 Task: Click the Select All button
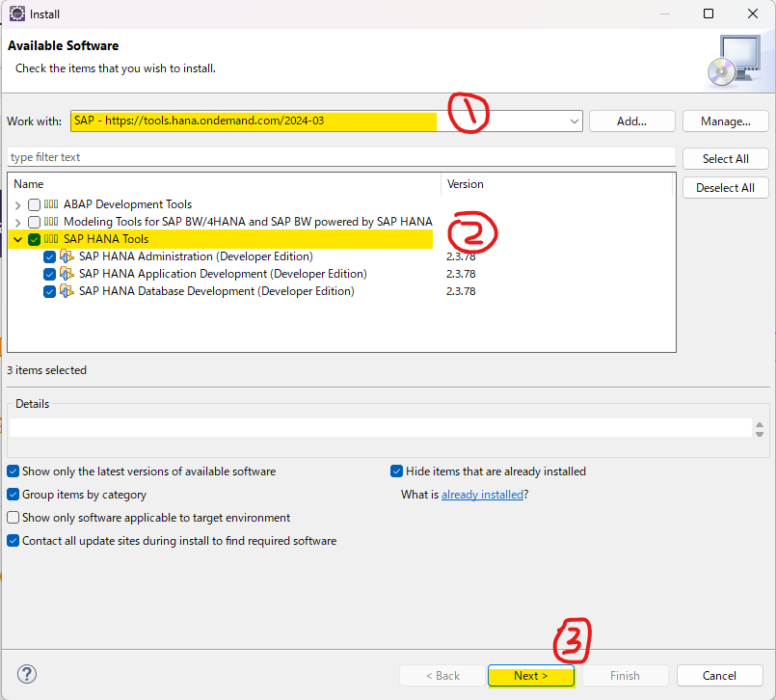726,159
